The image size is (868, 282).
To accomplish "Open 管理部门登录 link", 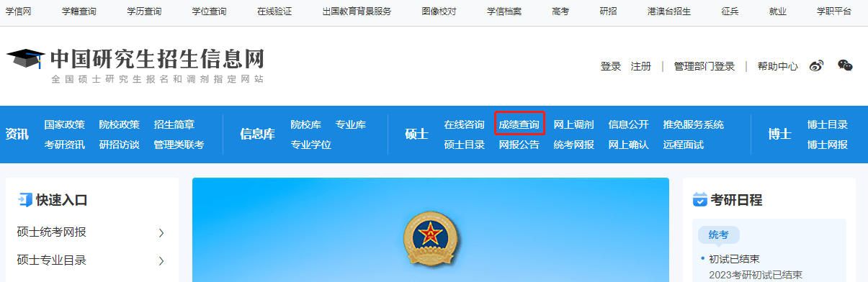I will pos(704,66).
